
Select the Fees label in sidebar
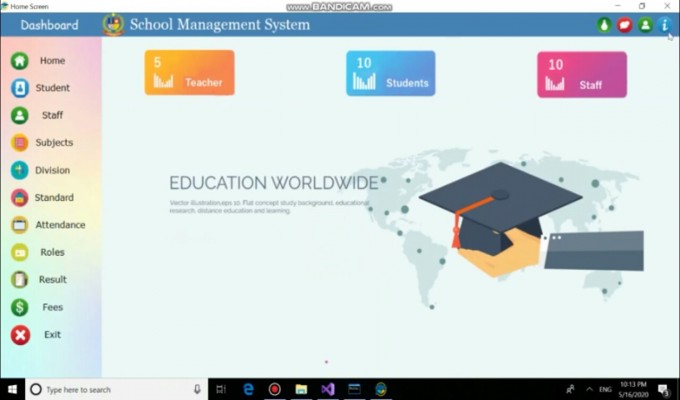pyautogui.click(x=52, y=308)
